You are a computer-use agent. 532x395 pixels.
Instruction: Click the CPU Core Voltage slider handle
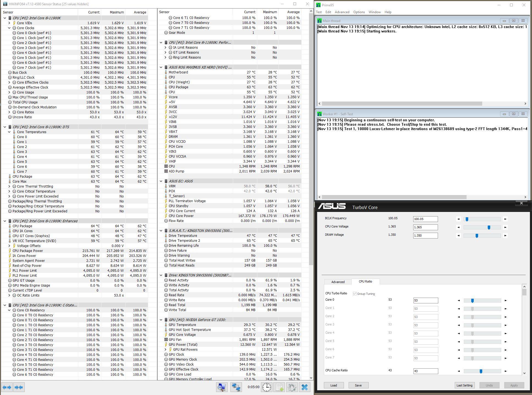pos(489,227)
